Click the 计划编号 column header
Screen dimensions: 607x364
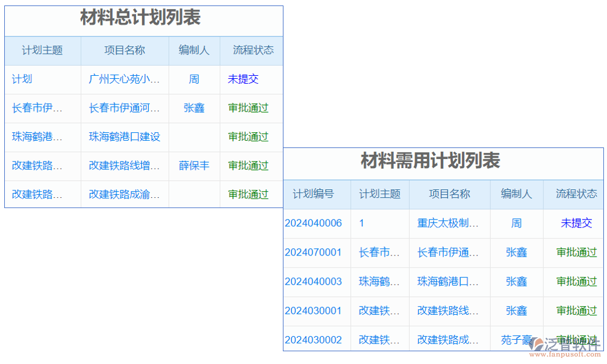(316, 194)
